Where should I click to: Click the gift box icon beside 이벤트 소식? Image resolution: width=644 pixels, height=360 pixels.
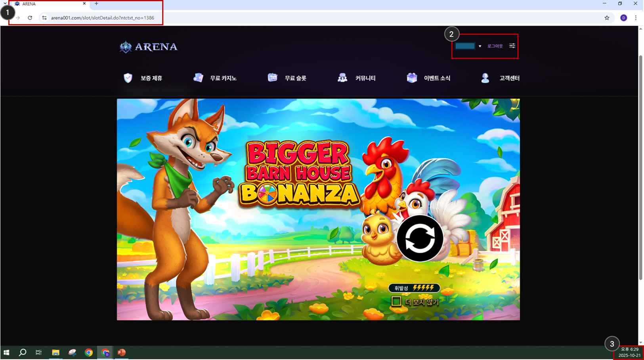412,78
